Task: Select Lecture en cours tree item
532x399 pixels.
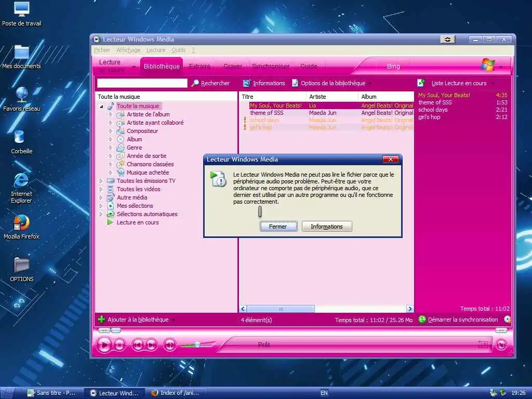Action: pyautogui.click(x=138, y=222)
